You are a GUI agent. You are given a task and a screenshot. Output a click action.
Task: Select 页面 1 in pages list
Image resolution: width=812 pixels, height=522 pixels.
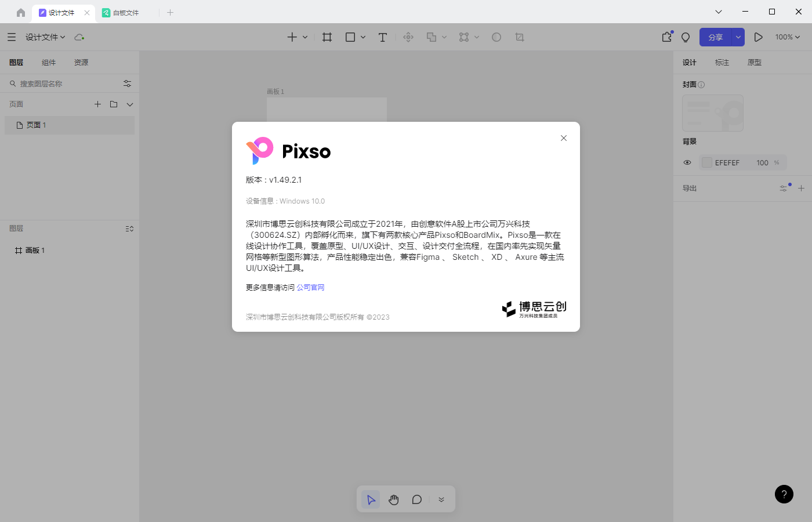[70, 125]
